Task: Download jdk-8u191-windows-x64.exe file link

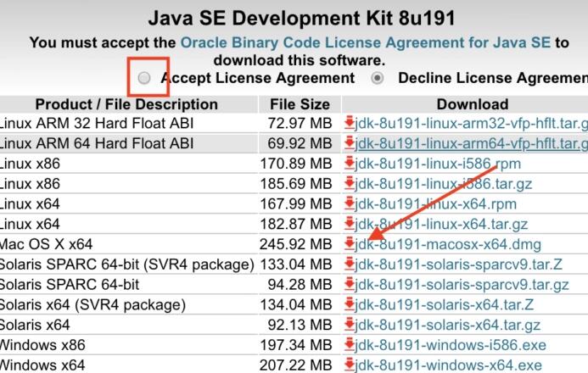Action: pos(449,365)
